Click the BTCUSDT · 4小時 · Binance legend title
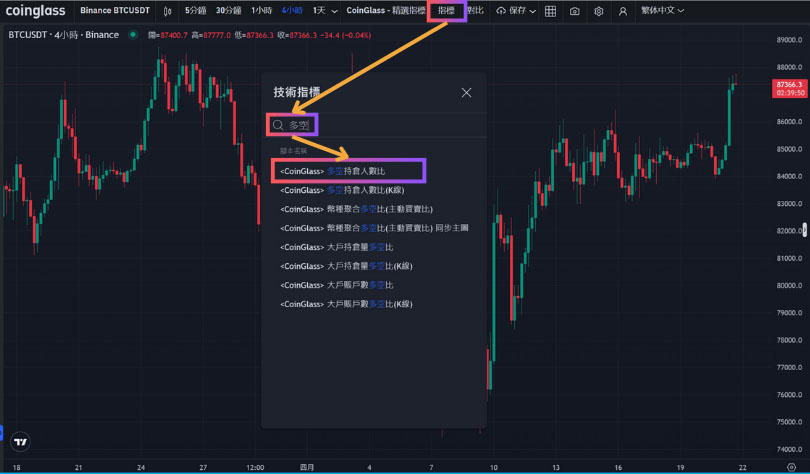This screenshot has height=474, width=810. (64, 35)
